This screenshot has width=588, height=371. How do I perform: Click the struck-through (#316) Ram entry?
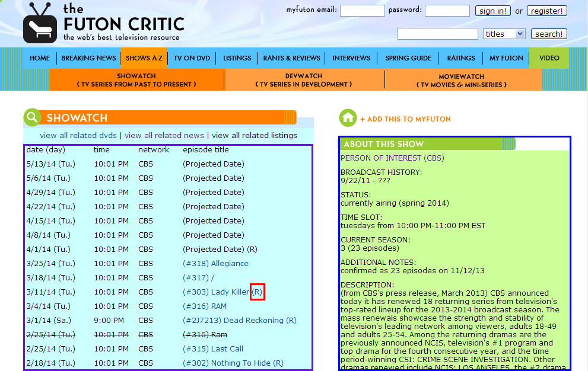point(205,335)
